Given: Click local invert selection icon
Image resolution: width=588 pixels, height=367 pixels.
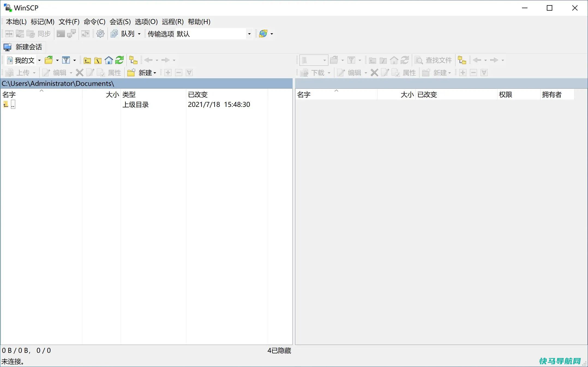Looking at the screenshot, I should pos(189,73).
